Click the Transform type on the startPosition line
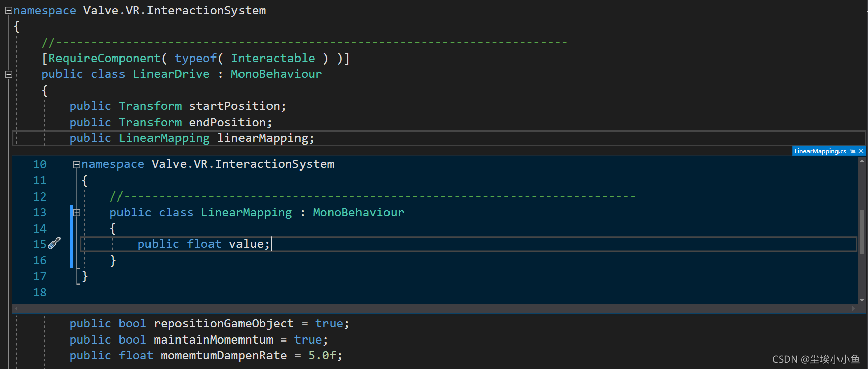 coord(150,106)
